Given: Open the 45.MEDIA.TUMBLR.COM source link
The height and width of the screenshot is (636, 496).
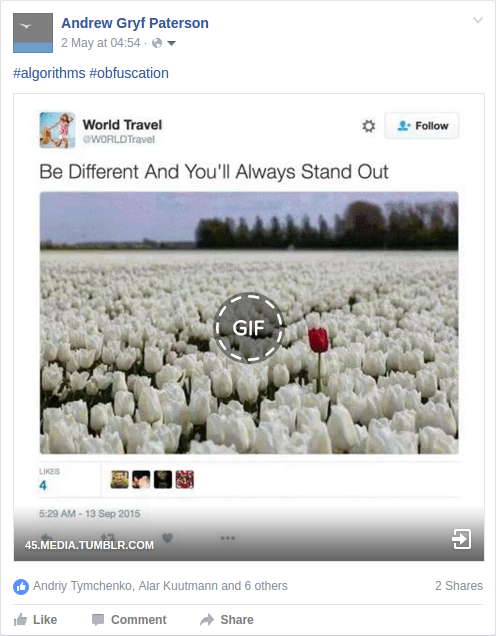Looking at the screenshot, I should point(89,545).
